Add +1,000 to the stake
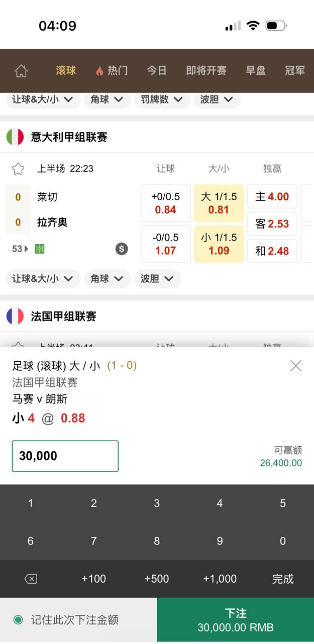 point(220,579)
